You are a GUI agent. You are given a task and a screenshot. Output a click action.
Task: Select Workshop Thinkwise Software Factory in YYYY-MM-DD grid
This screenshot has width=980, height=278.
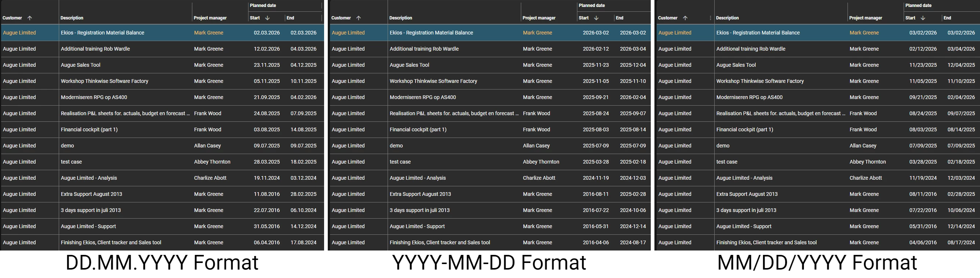pyautogui.click(x=433, y=81)
